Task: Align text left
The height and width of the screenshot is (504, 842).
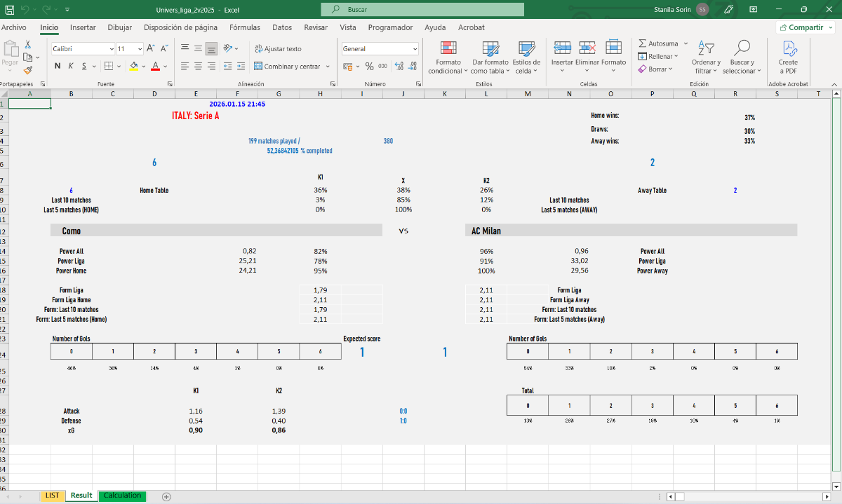Action: tap(185, 66)
